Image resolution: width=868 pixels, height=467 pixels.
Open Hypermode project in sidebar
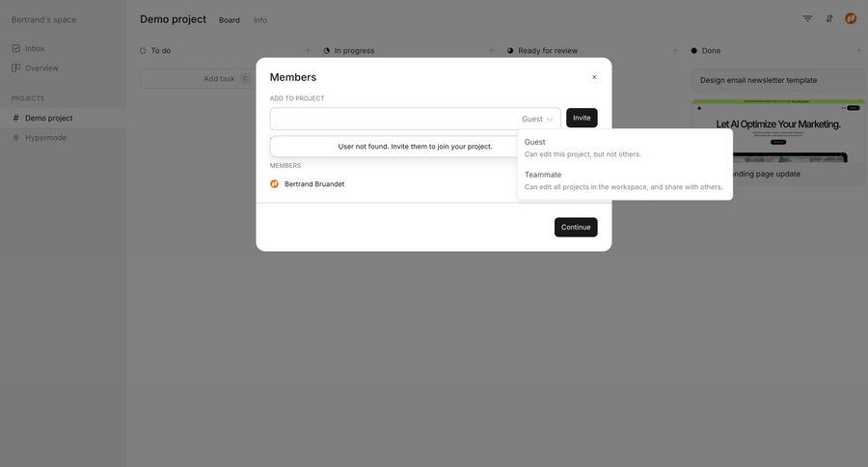pyautogui.click(x=46, y=137)
